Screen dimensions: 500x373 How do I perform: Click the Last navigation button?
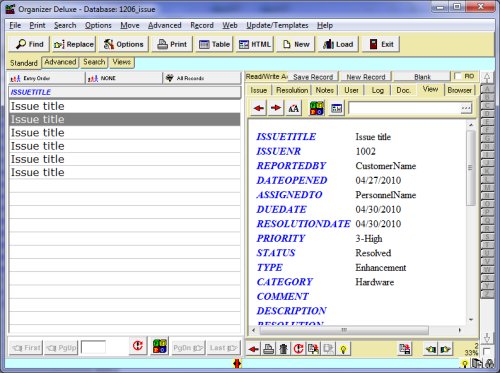tap(223, 348)
